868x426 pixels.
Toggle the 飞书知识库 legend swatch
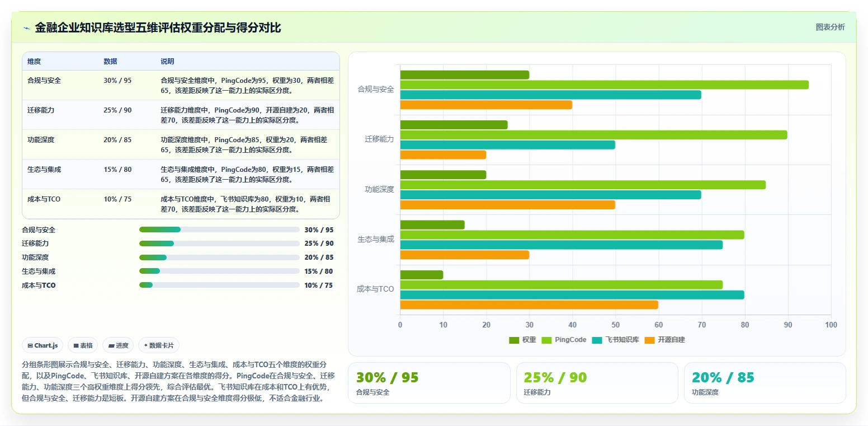click(x=597, y=340)
